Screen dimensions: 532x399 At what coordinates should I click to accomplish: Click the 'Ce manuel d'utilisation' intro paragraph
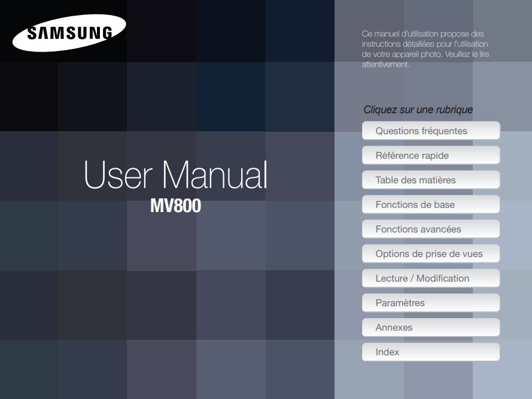tap(425, 49)
